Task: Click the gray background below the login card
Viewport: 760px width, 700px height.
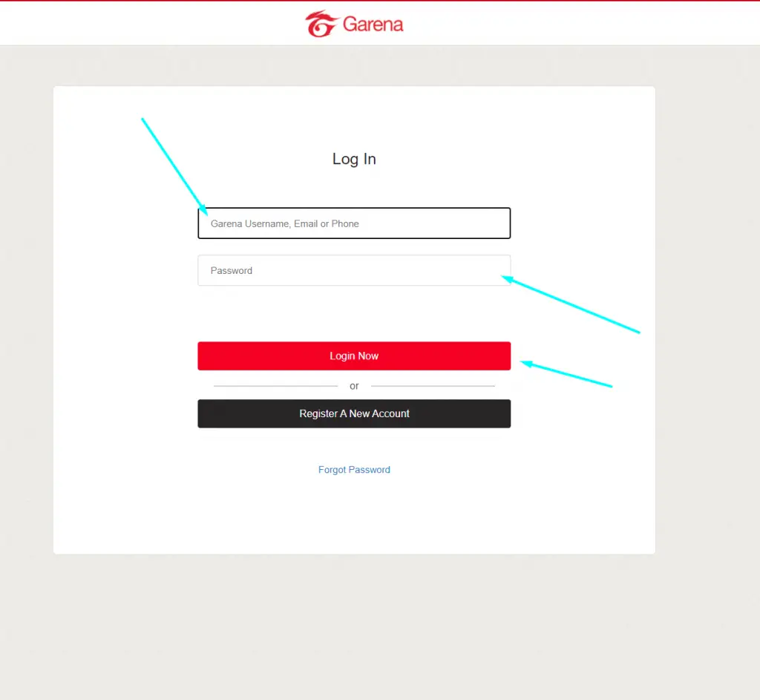Action: pos(354,625)
